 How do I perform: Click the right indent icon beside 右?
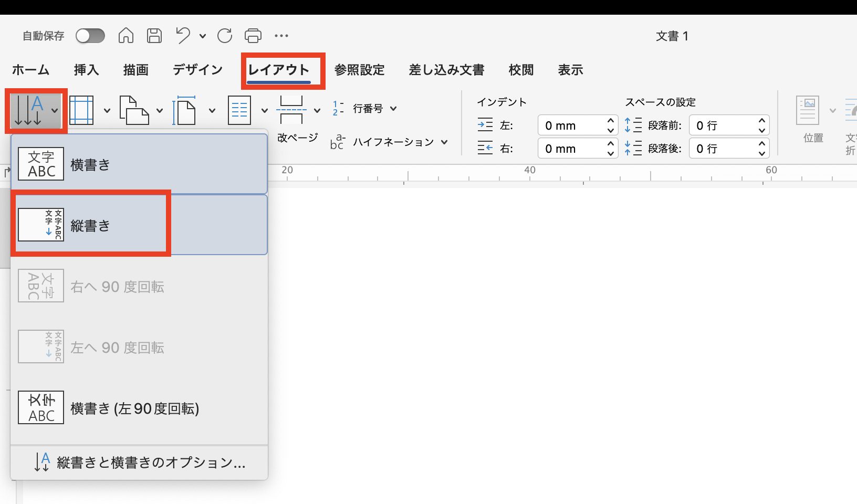tap(485, 149)
